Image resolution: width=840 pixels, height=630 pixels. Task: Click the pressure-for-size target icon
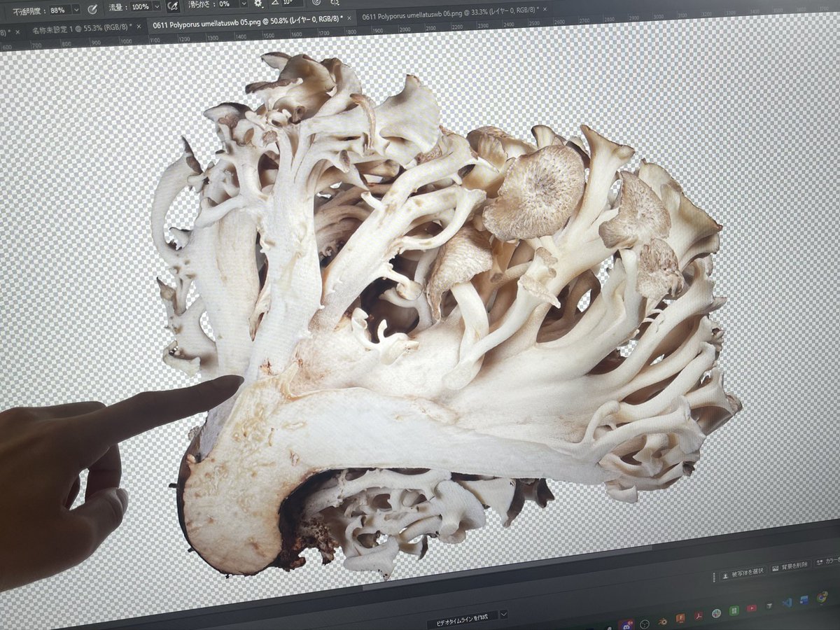point(316,2)
